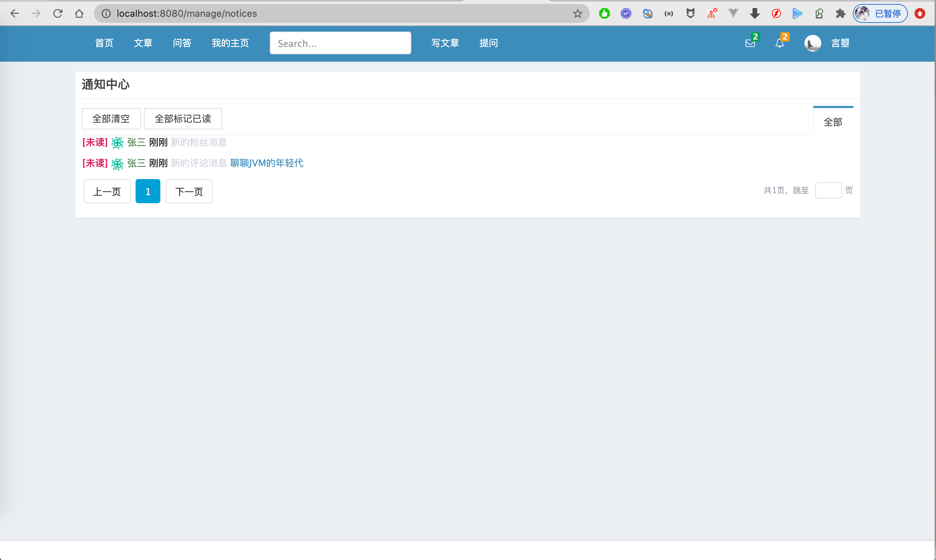Select the 全部 tab
Viewport: 936px width, 560px height.
833,122
